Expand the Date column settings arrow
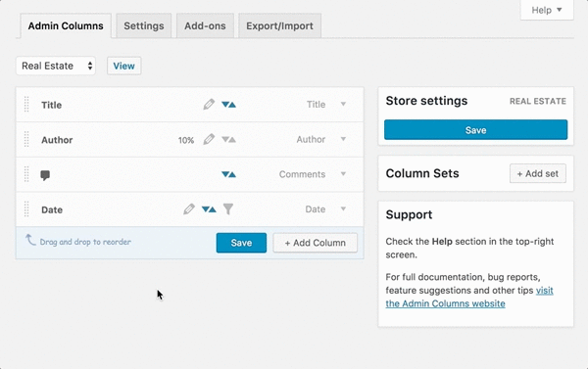This screenshot has width=588, height=369. (x=343, y=208)
